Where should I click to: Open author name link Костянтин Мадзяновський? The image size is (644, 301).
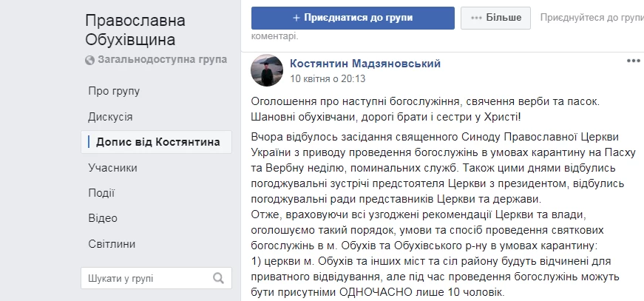pyautogui.click(x=365, y=64)
